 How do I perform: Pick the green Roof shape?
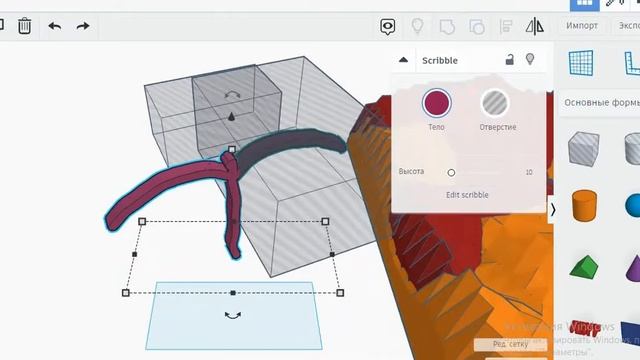(584, 267)
